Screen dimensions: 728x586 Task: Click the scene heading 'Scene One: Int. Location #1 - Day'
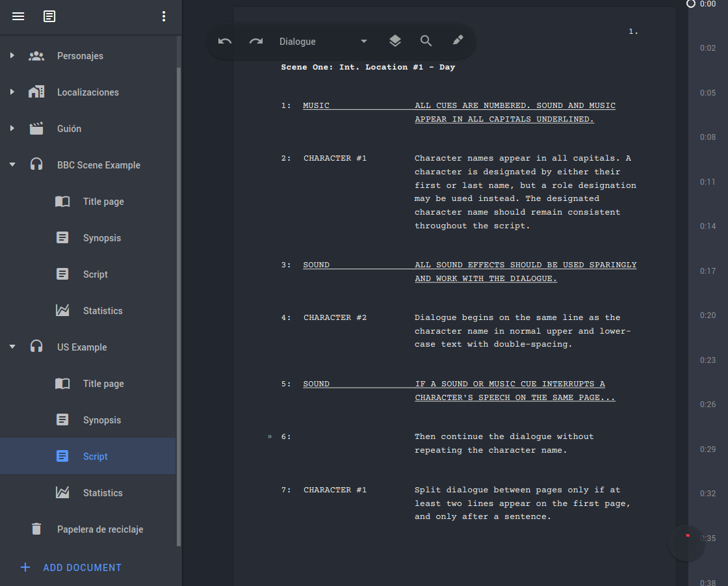368,67
